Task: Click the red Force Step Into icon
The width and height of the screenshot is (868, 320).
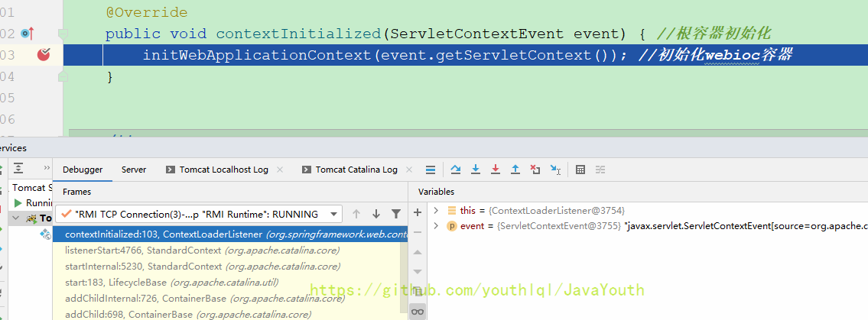Action: point(496,170)
